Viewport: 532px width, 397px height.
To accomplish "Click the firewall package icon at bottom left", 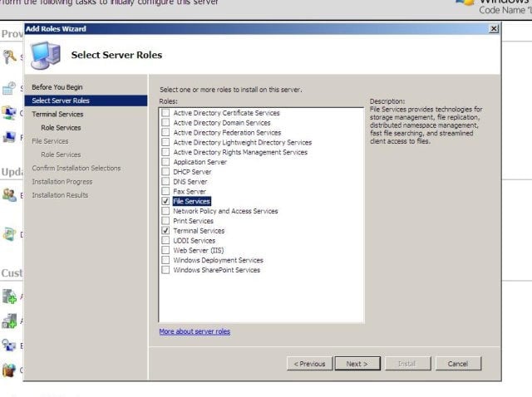I will 9,370.
